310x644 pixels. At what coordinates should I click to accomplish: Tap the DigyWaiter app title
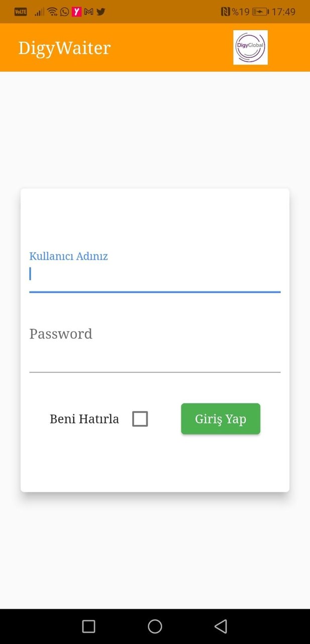click(64, 48)
